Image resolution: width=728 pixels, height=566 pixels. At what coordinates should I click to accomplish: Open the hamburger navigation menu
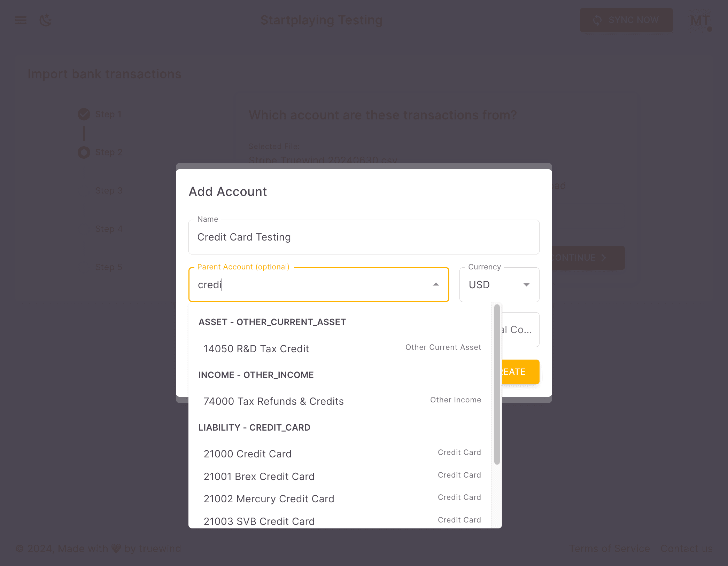tap(21, 20)
